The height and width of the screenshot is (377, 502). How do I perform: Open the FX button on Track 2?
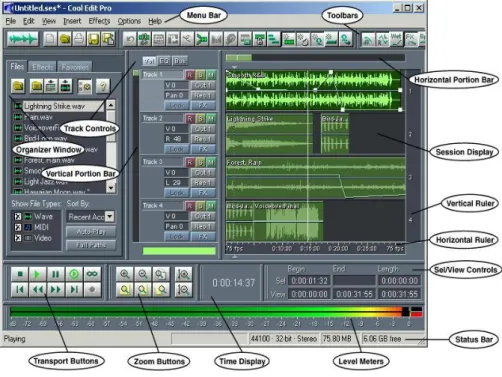tap(203, 149)
